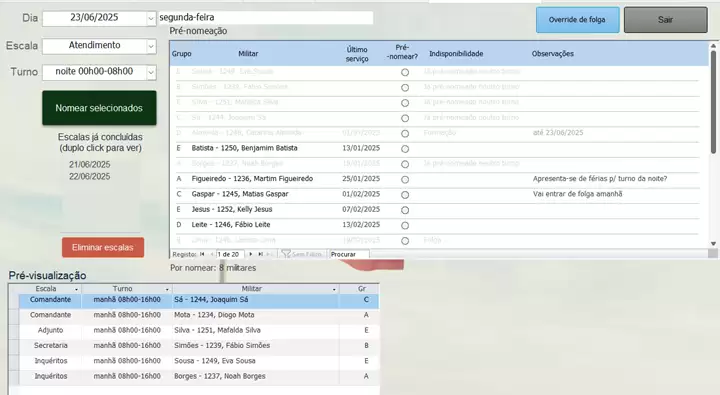Click the Procurar search field

coord(349,254)
